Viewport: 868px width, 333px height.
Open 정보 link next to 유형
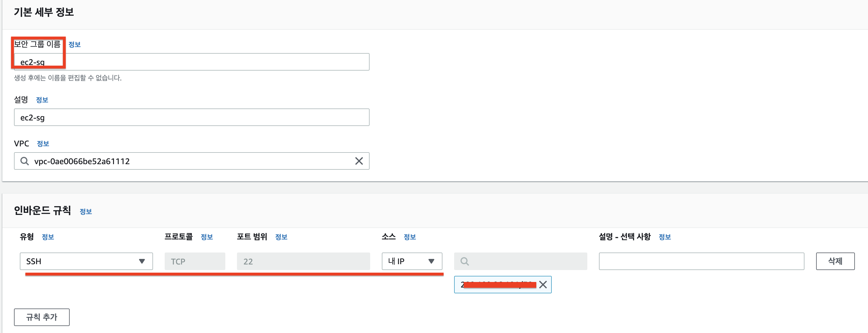[x=48, y=237]
